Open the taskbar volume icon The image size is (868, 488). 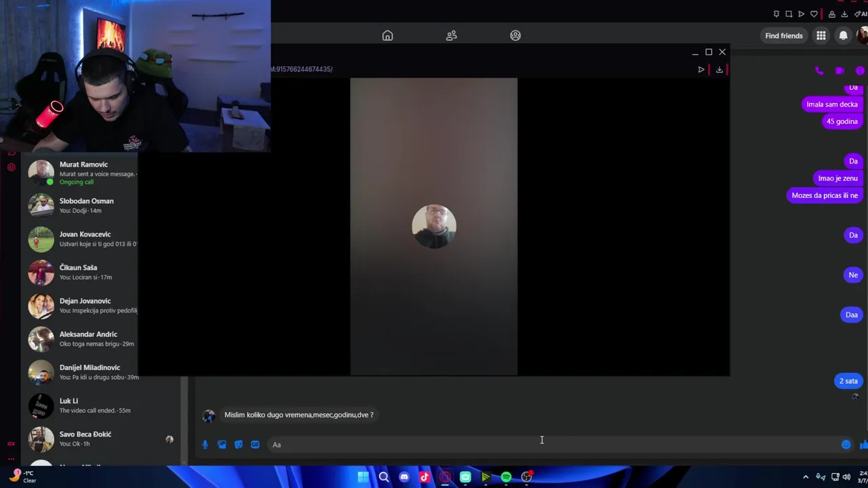847,477
